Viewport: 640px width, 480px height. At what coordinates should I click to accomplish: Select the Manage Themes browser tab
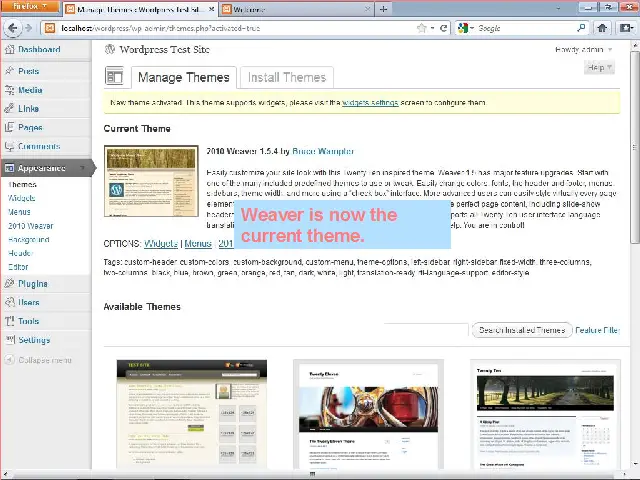pos(141,9)
